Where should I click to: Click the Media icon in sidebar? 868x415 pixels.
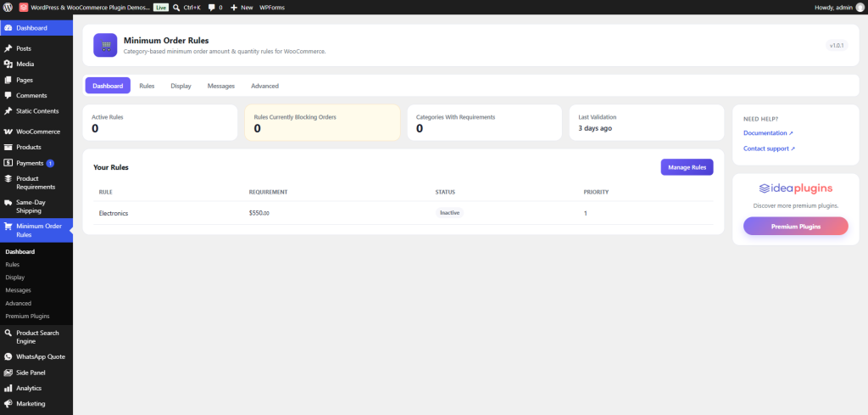tap(8, 64)
